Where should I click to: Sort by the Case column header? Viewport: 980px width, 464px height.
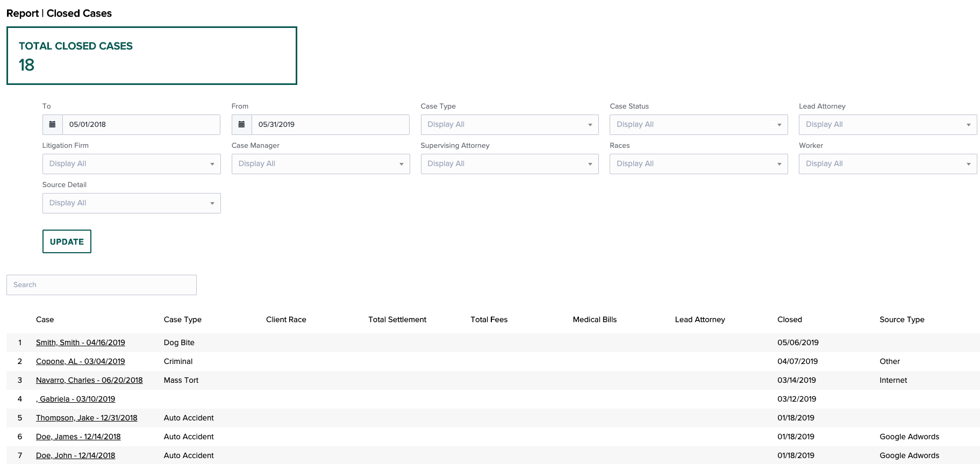point(45,319)
